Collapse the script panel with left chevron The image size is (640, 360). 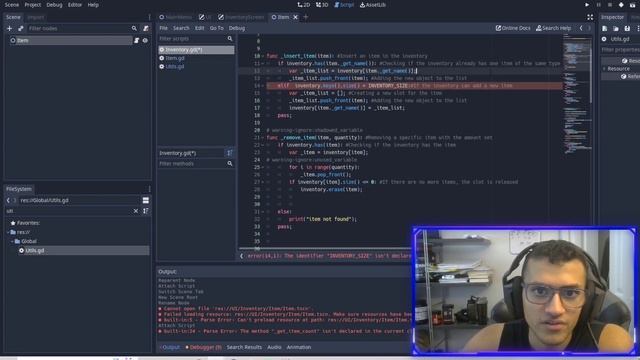tap(241, 256)
